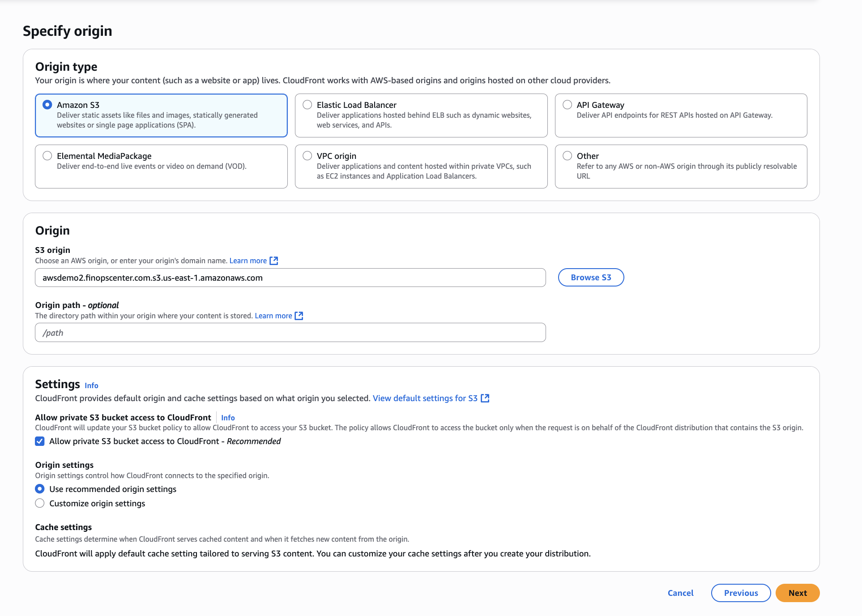
Task: Open Info link beside Allow private S3 access
Action: [x=228, y=418]
